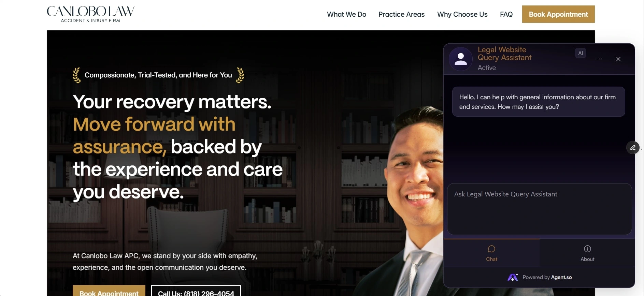Open Why Choose Us page
The height and width of the screenshot is (296, 644).
tap(462, 14)
